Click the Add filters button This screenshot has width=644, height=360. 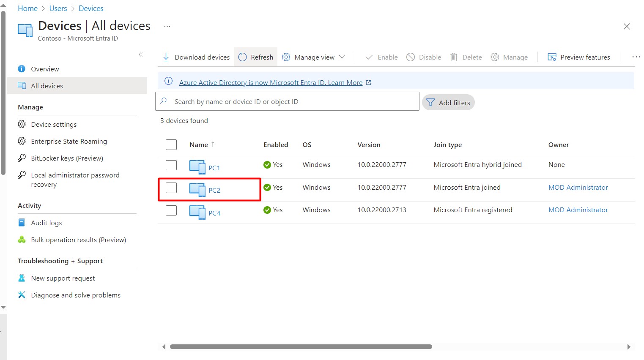(448, 102)
